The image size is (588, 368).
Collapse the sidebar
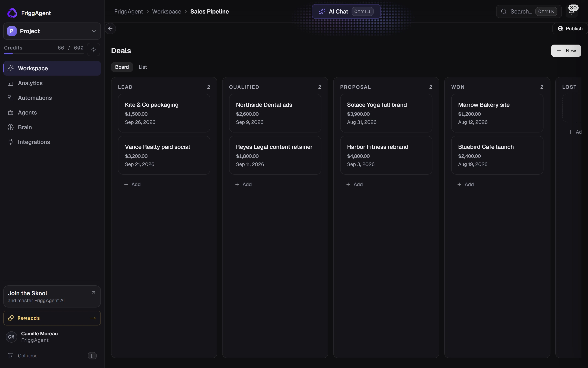[x=52, y=356]
